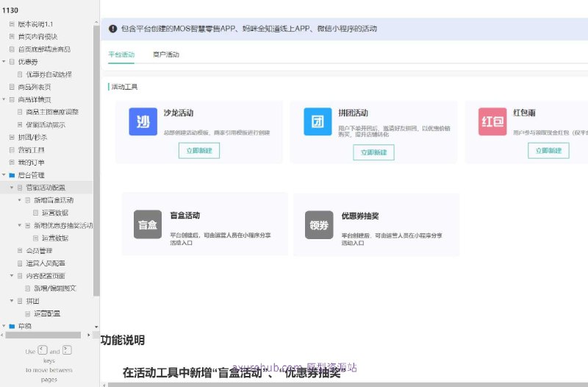
Task: Click the 1130 project title
Action: click(x=10, y=10)
